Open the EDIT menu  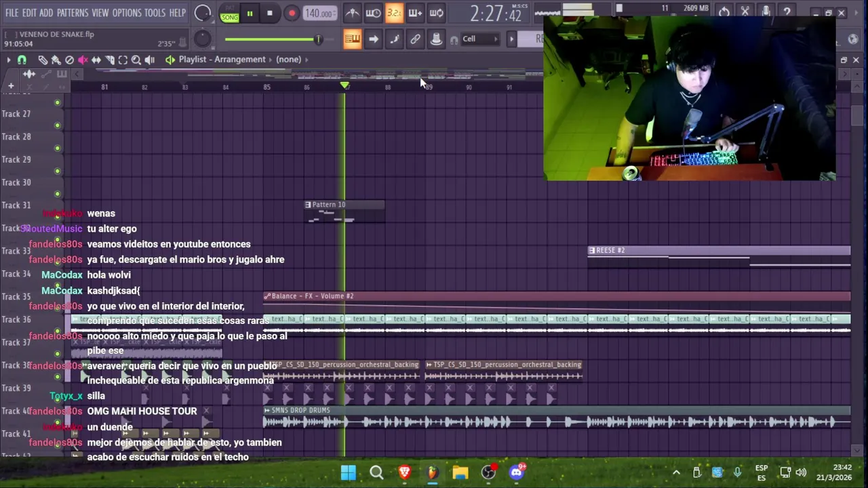[x=29, y=13]
